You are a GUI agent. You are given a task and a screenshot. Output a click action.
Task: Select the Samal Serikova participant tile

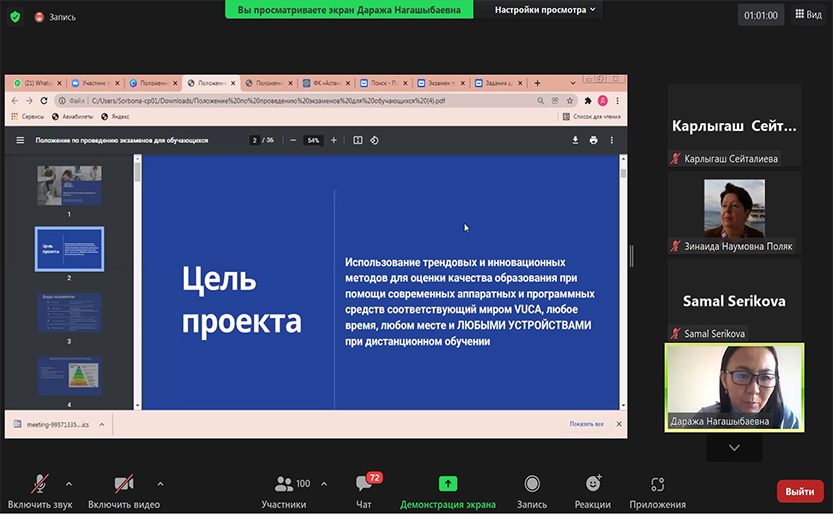tap(734, 300)
